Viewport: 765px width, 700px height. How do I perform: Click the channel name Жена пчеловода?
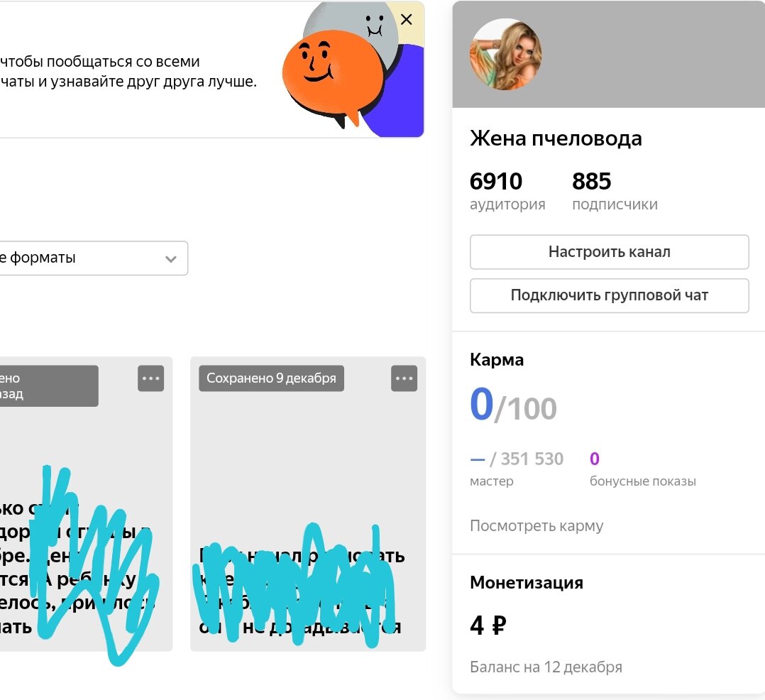click(x=556, y=138)
